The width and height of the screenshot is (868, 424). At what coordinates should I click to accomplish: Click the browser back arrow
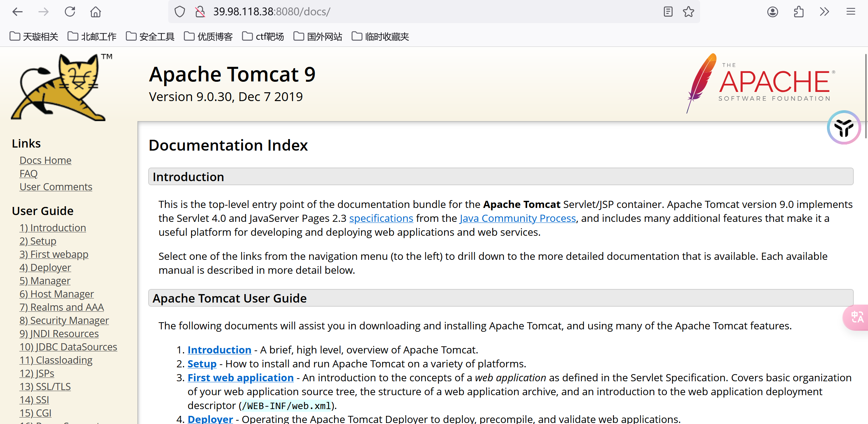click(17, 12)
